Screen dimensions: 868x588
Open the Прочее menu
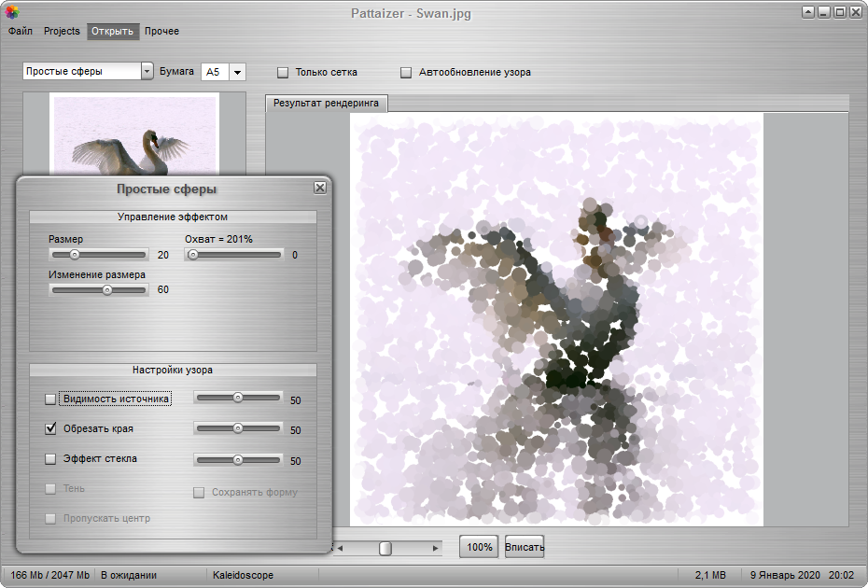point(161,31)
